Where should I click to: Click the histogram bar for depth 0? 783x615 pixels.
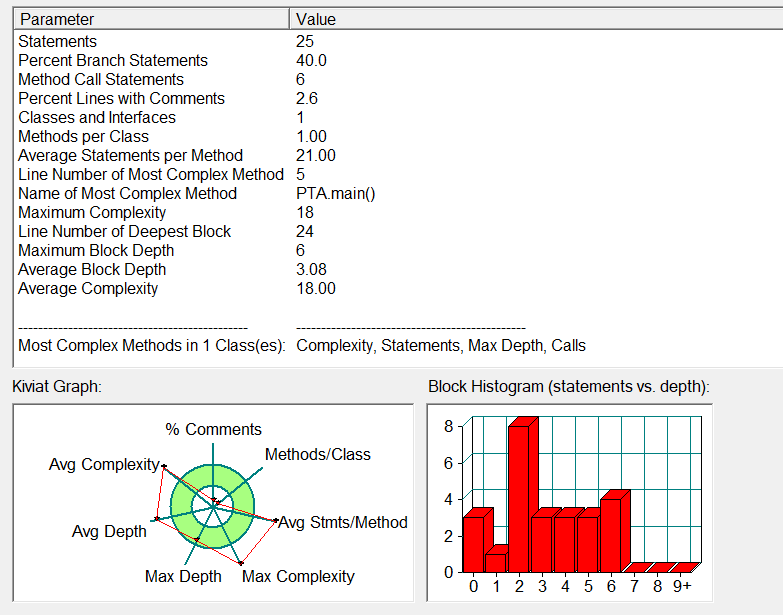pyautogui.click(x=474, y=544)
